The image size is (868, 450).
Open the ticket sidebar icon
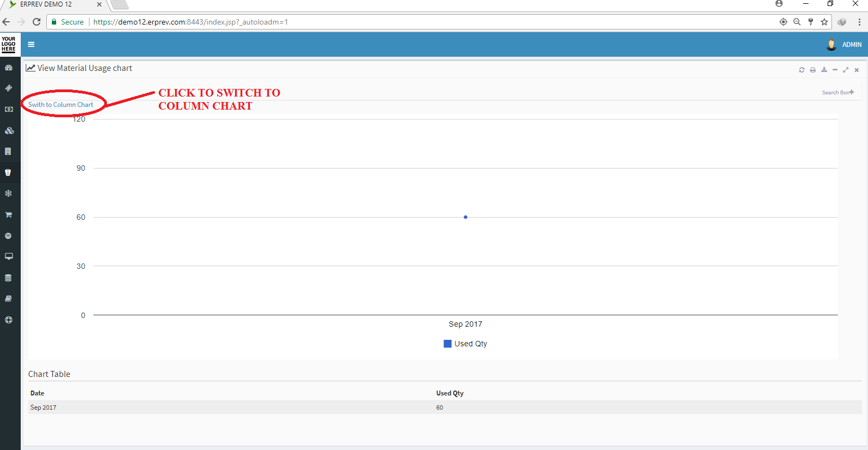point(9,88)
